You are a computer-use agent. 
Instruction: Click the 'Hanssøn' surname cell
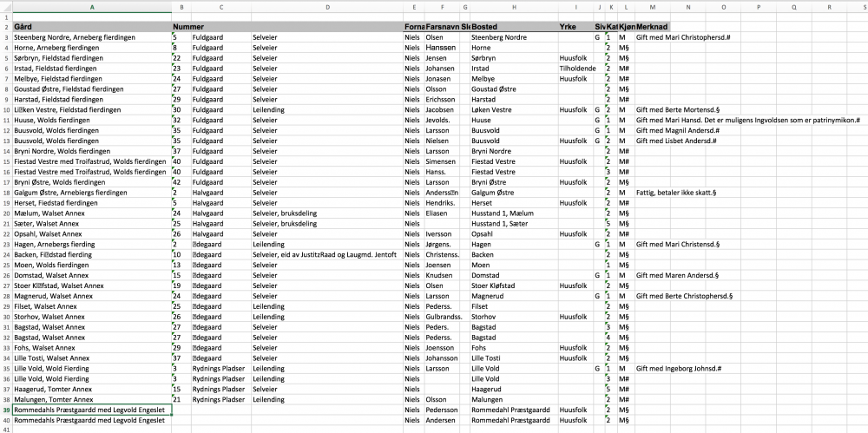pyautogui.click(x=443, y=48)
